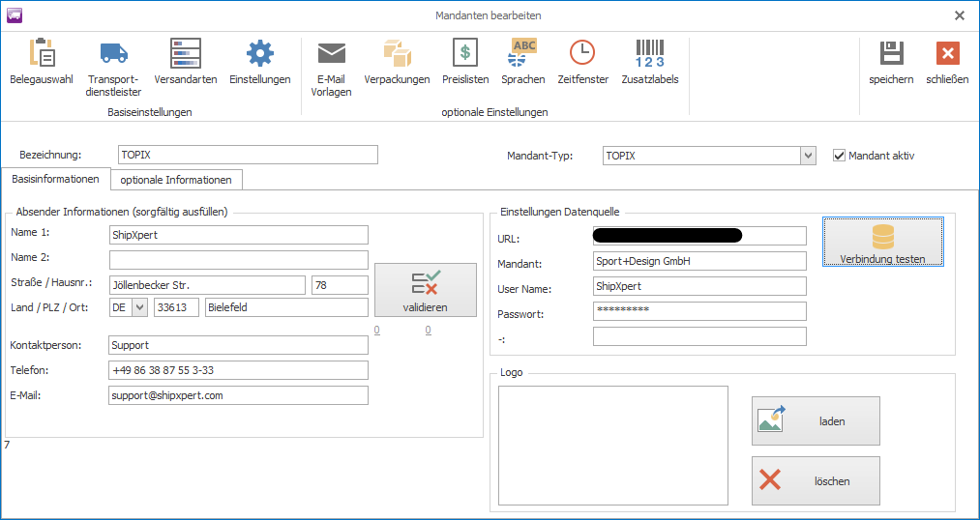Open the Sprachen ABC icon
Viewport: 980px width, 520px height.
(523, 53)
